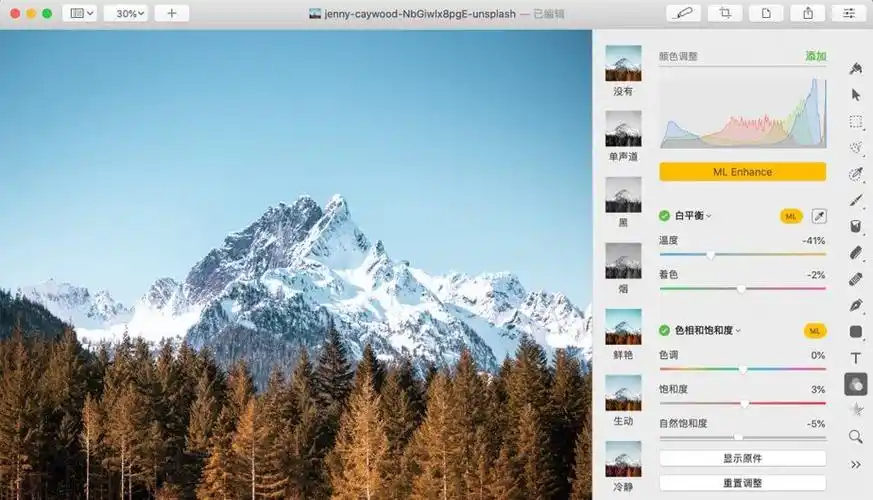The image size is (873, 500).
Task: Open the view layout dropdown
Action: pos(79,13)
